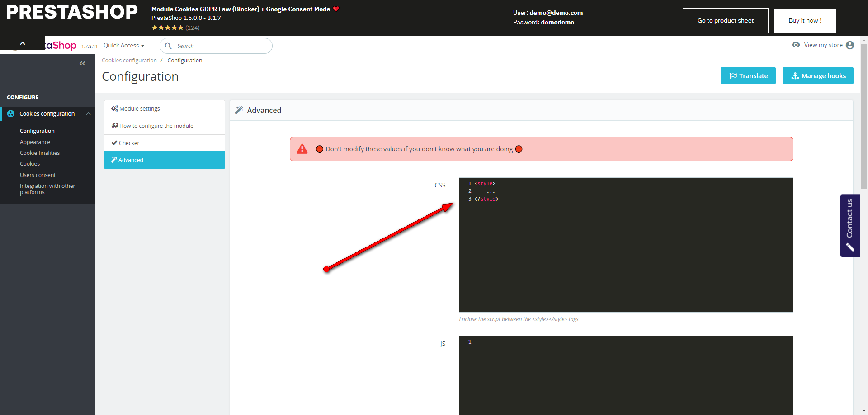868x415 pixels.
Task: Open How to configure the module tab
Action: tap(165, 126)
